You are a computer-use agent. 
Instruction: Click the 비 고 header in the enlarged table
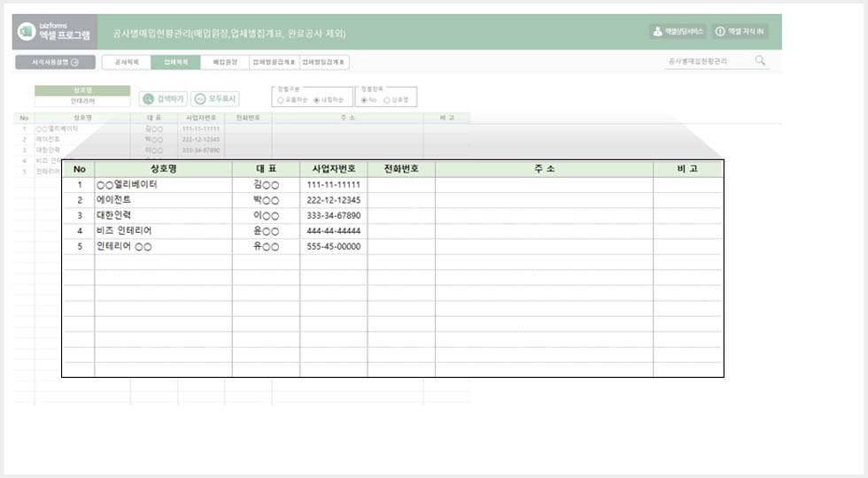click(x=687, y=169)
